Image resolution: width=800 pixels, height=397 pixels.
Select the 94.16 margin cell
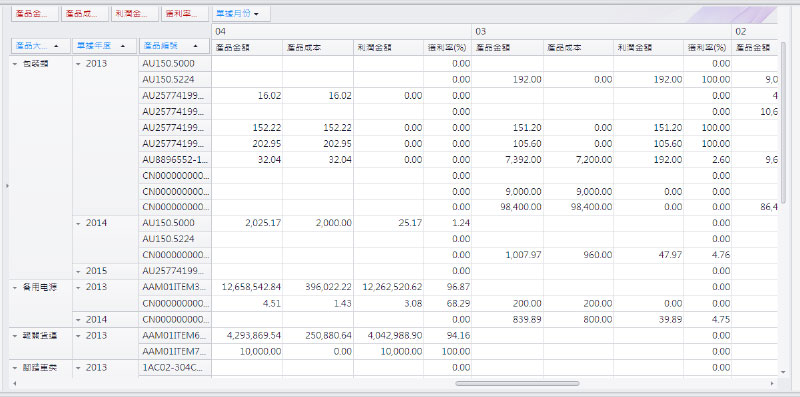click(x=447, y=335)
